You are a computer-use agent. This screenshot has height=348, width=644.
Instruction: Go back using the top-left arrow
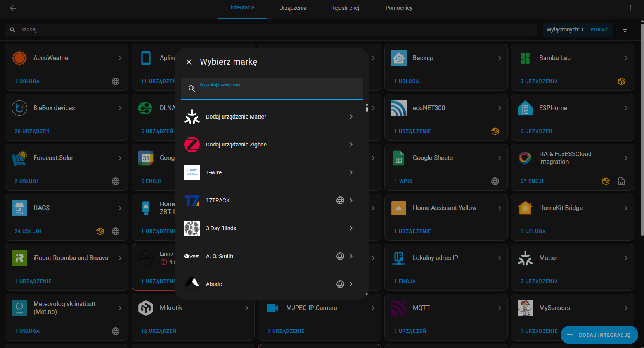click(x=13, y=8)
